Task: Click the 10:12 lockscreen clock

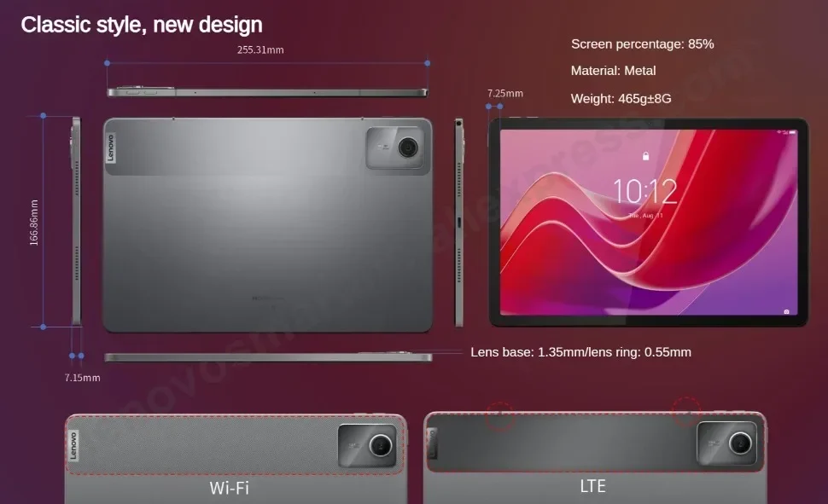Action: click(644, 191)
